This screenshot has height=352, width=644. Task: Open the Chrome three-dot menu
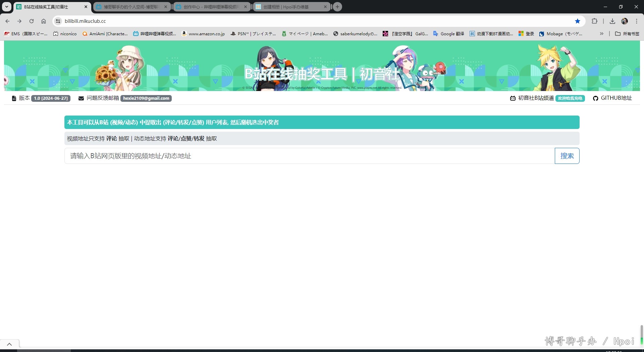(x=637, y=21)
